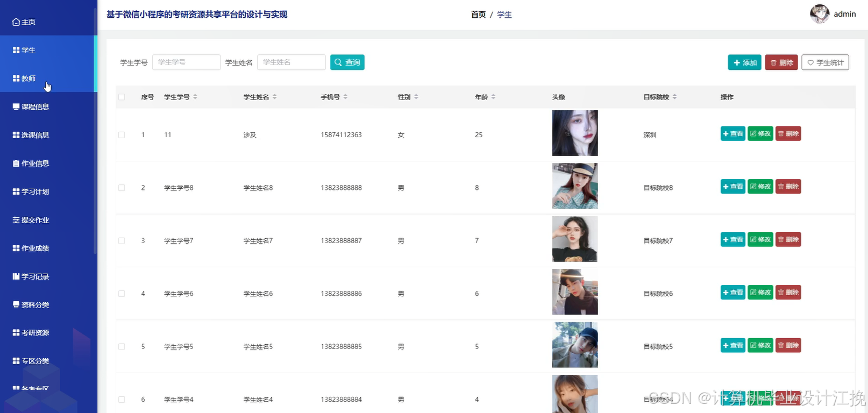Image resolution: width=868 pixels, height=413 pixels.
Task: Check the checkbox for 学生学号5 row
Action: [122, 347]
